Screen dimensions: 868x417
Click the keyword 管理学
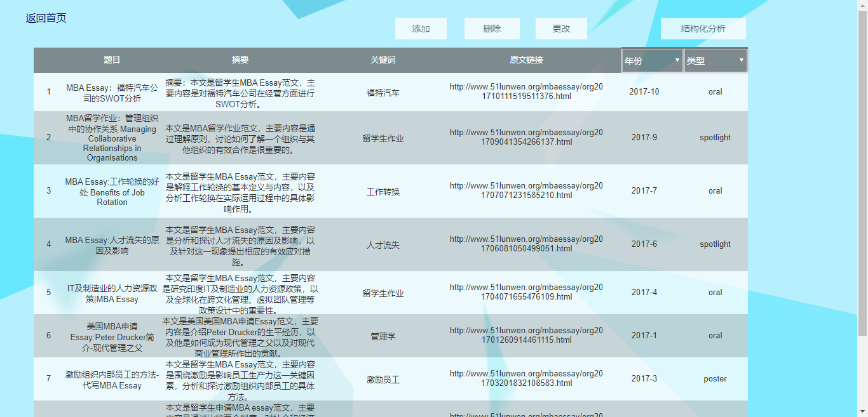click(x=383, y=336)
